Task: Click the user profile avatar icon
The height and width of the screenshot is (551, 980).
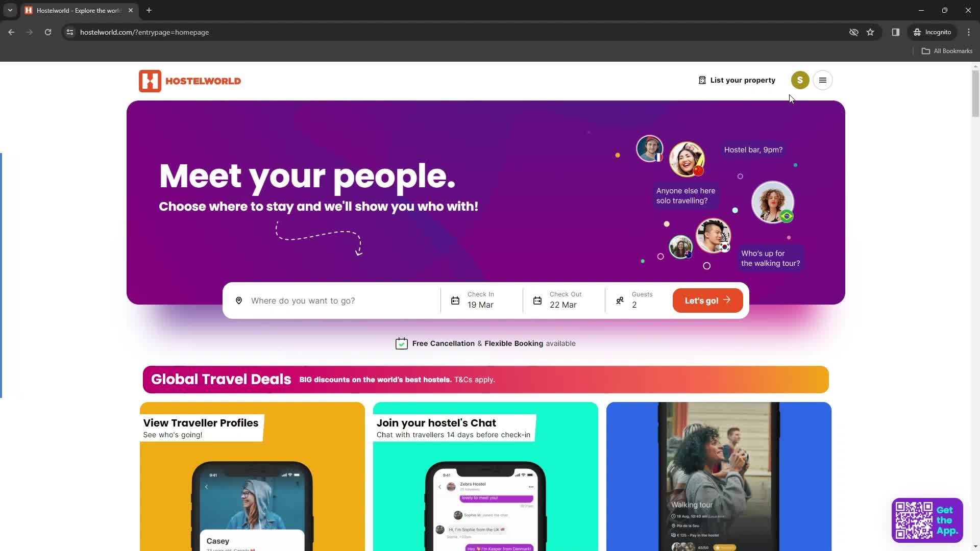Action: (x=800, y=80)
